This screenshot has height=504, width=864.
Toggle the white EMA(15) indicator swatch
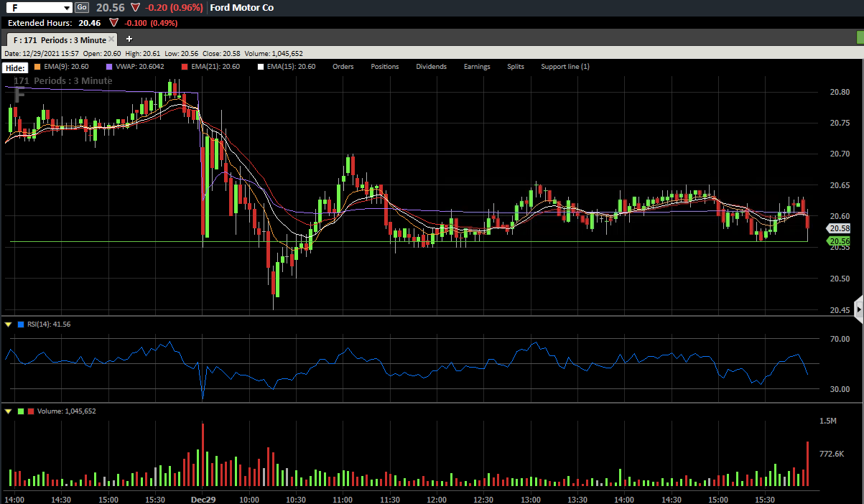pos(261,67)
